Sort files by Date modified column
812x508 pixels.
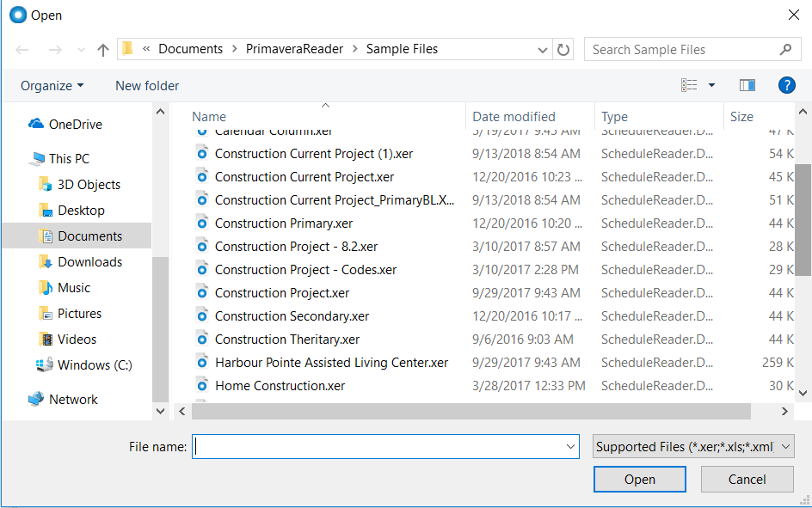click(x=512, y=116)
